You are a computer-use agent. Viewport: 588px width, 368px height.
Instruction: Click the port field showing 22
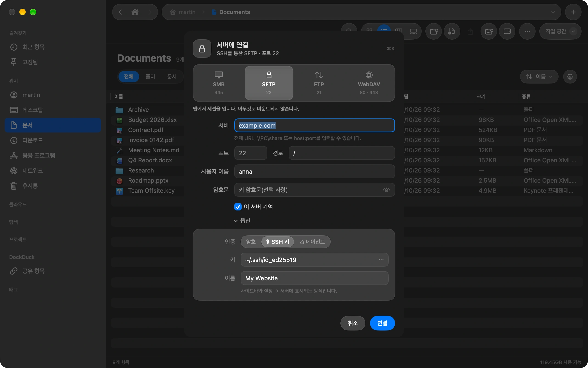(x=251, y=153)
